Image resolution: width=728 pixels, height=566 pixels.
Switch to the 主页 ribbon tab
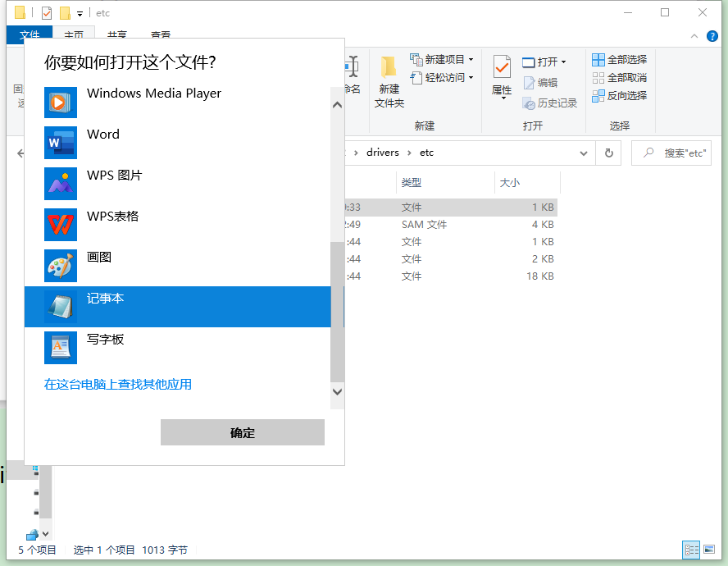click(x=74, y=34)
